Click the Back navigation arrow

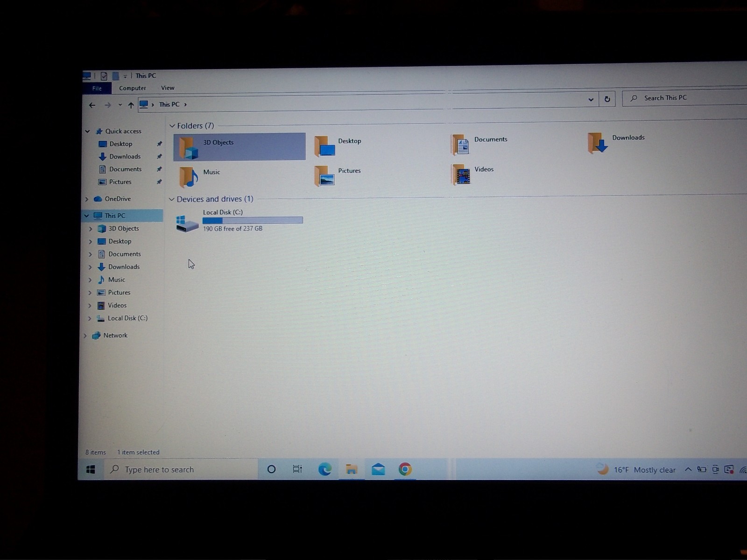92,105
